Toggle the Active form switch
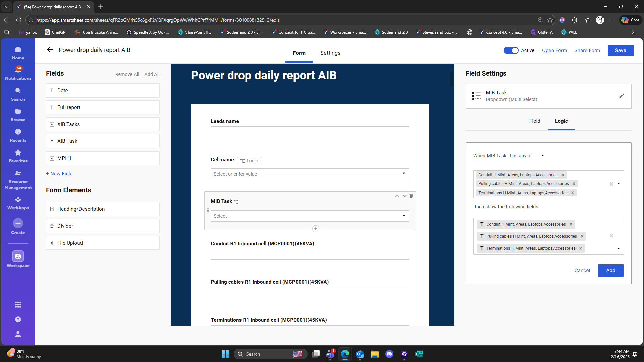The image size is (644, 362). tap(511, 50)
